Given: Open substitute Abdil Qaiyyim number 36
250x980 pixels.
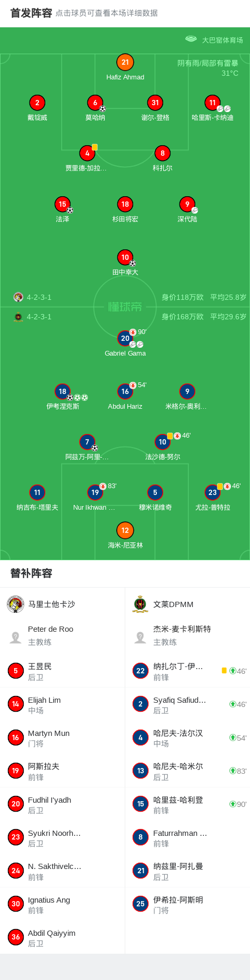Looking at the screenshot, I should 63,937.
